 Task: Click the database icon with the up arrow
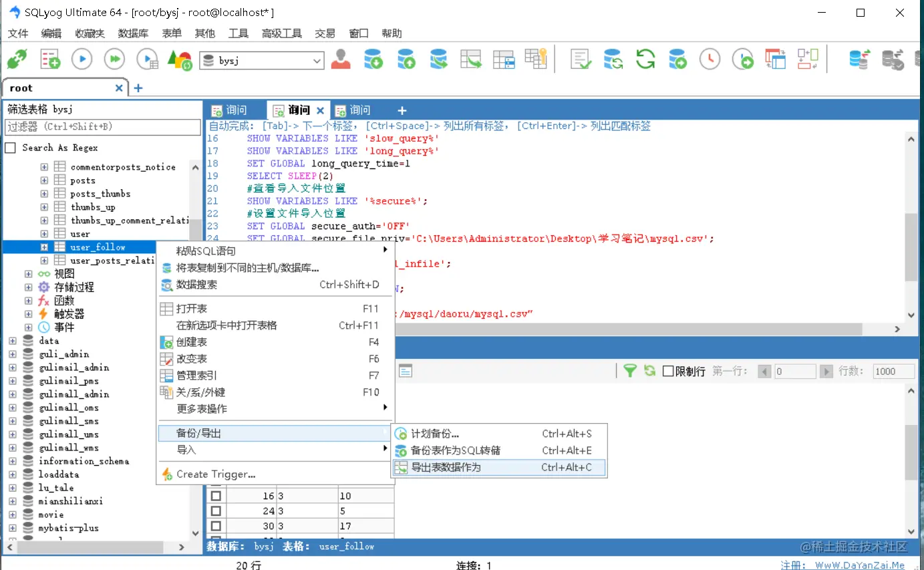click(x=406, y=59)
